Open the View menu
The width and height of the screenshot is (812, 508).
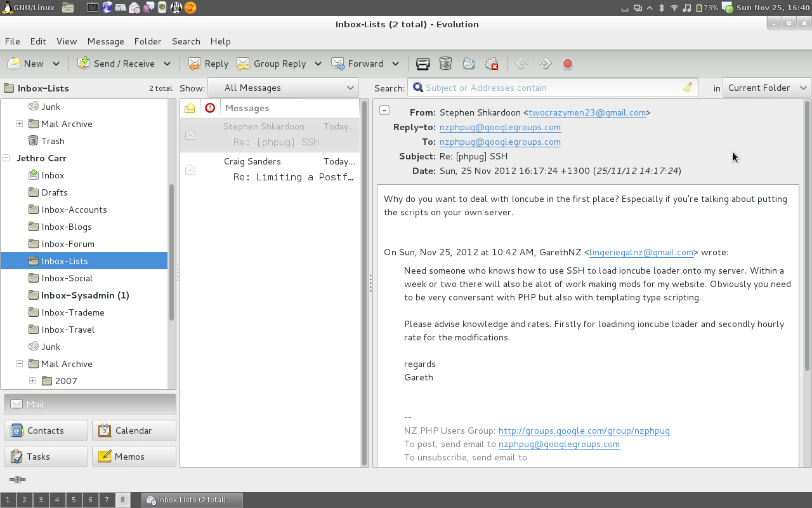pyautogui.click(x=67, y=41)
